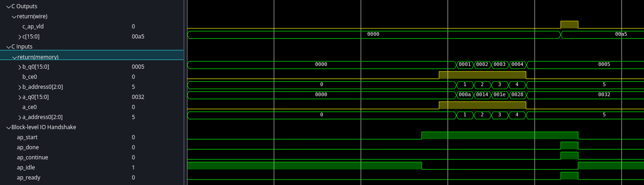The image size is (644, 185).
Task: Click the b_q0 value 0005
Action: [138, 67]
